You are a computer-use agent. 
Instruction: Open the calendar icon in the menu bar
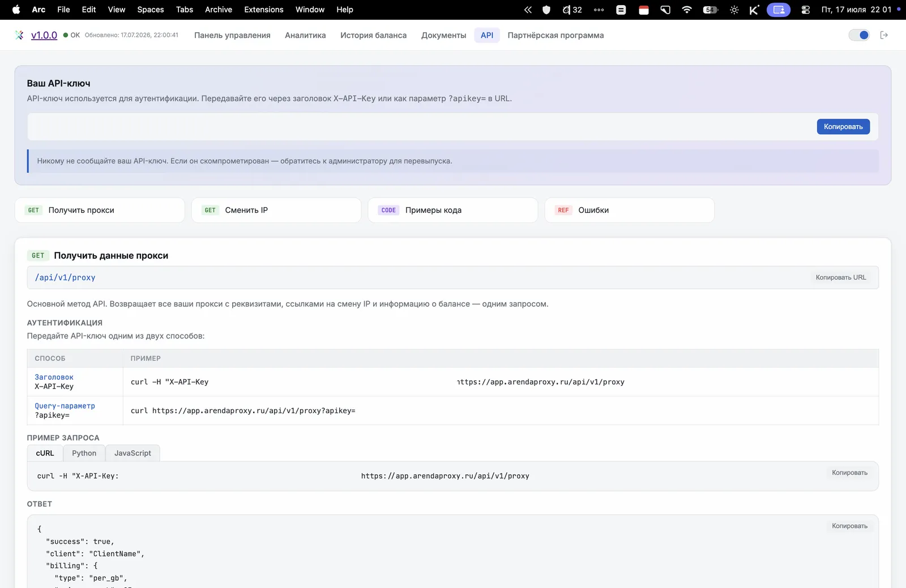pyautogui.click(x=644, y=10)
